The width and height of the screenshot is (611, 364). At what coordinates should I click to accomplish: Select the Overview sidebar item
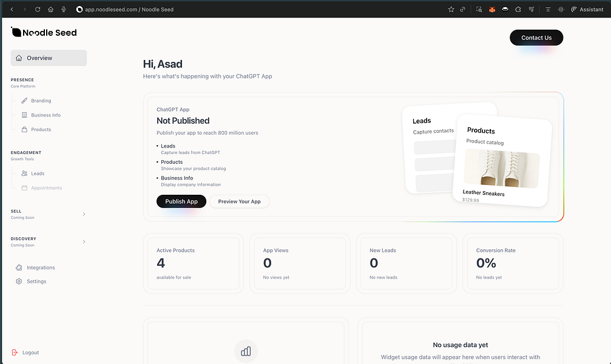click(x=49, y=58)
